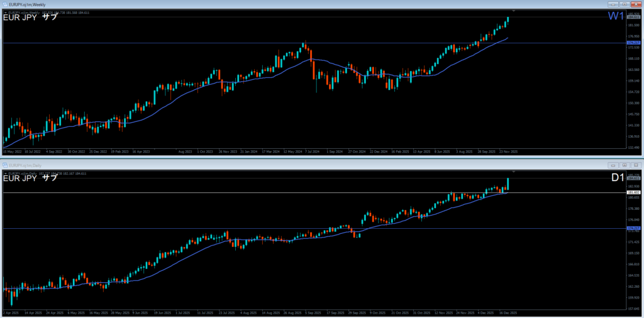
Task: Expand the small arrow beside Daily symbol info
Action: 6,173
